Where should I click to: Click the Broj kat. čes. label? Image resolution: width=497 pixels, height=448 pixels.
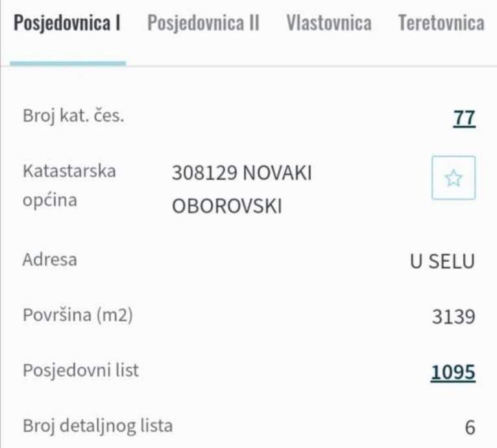pos(73,117)
